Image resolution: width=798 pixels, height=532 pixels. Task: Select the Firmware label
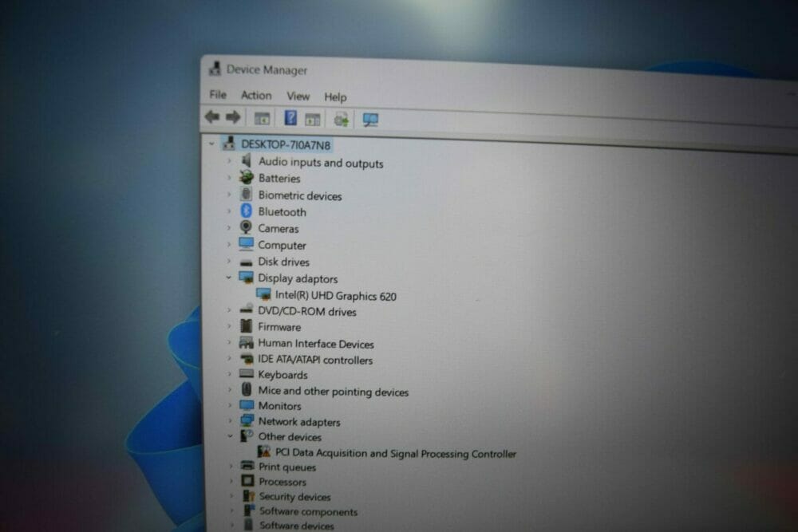(x=279, y=327)
